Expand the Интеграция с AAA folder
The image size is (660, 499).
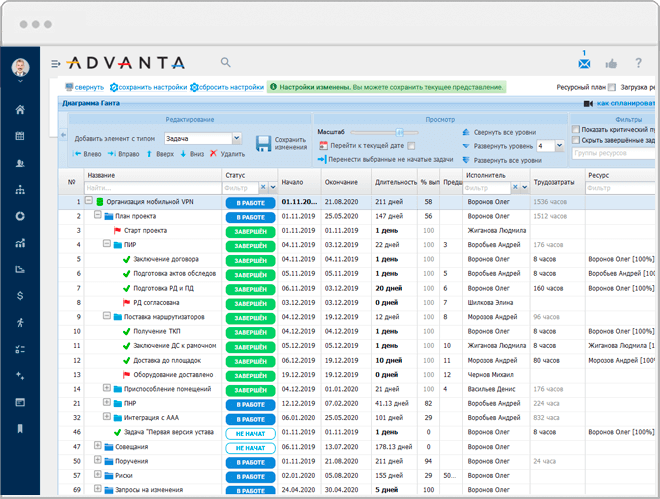tap(107, 417)
